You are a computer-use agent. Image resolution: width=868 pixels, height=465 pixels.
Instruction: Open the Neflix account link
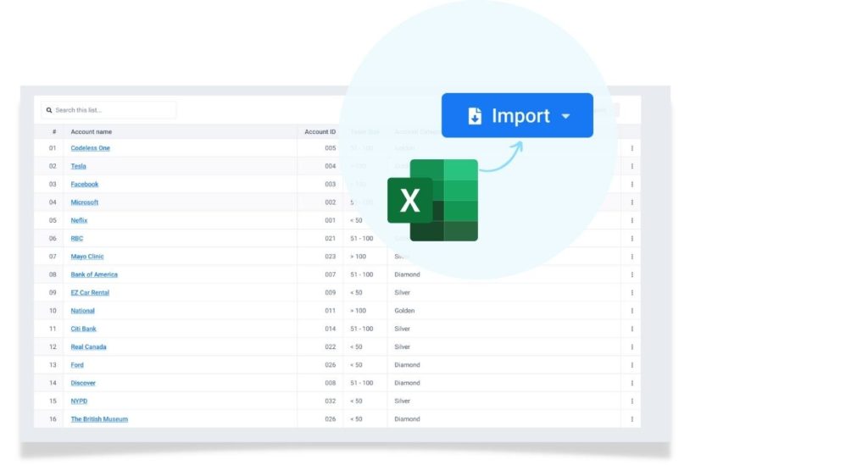click(79, 220)
